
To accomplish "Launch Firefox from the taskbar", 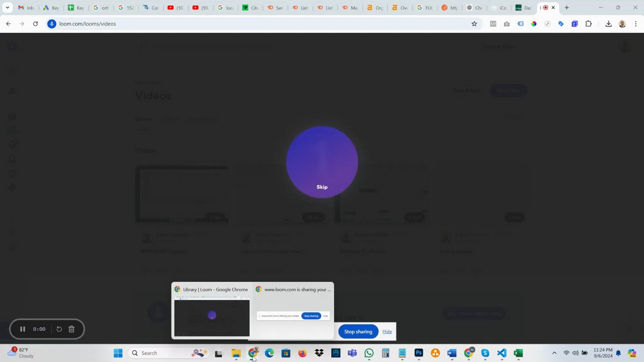I will tap(302, 353).
